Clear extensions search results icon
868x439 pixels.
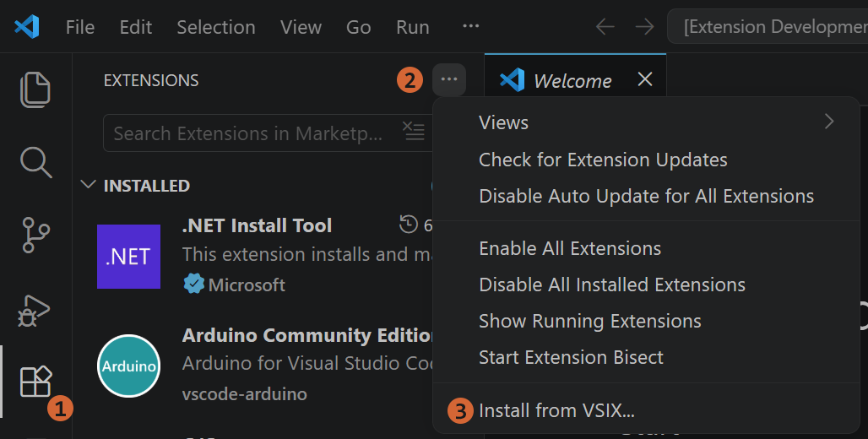pyautogui.click(x=413, y=132)
